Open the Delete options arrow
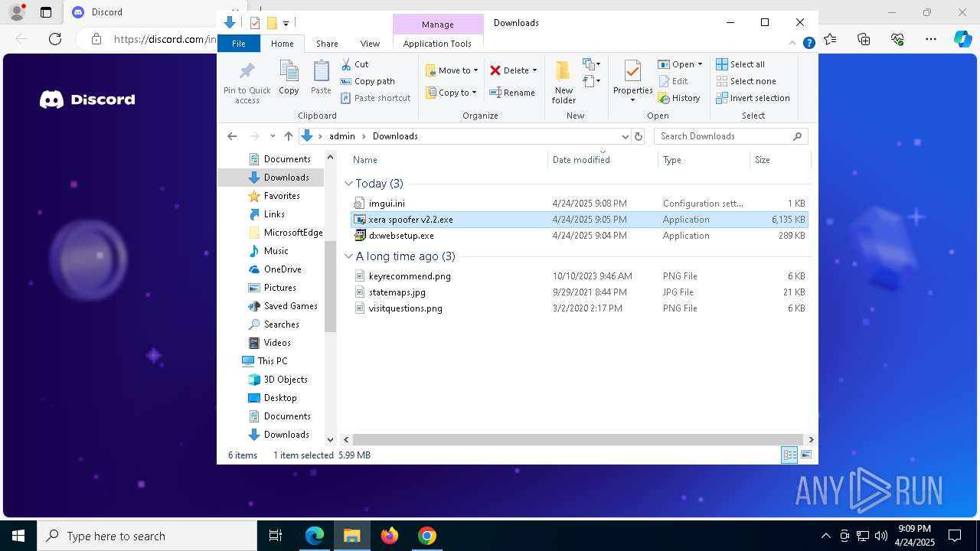This screenshot has height=551, width=980. pos(534,70)
